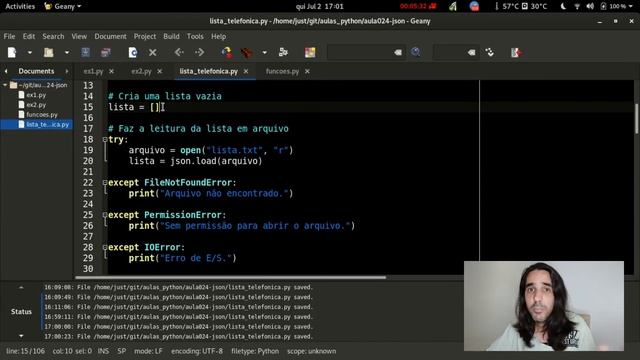Click the editor horizontal scrollbar
Image resolution: width=640 pixels, height=360 pixels.
[231, 277]
